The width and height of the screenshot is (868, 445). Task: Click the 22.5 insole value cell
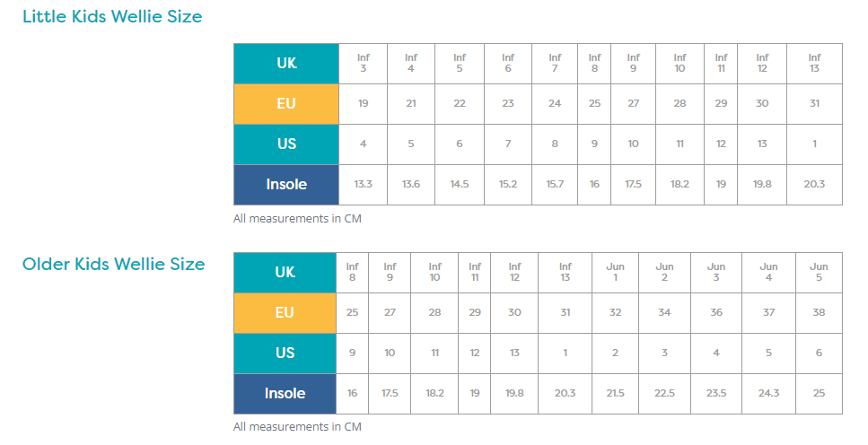click(664, 393)
